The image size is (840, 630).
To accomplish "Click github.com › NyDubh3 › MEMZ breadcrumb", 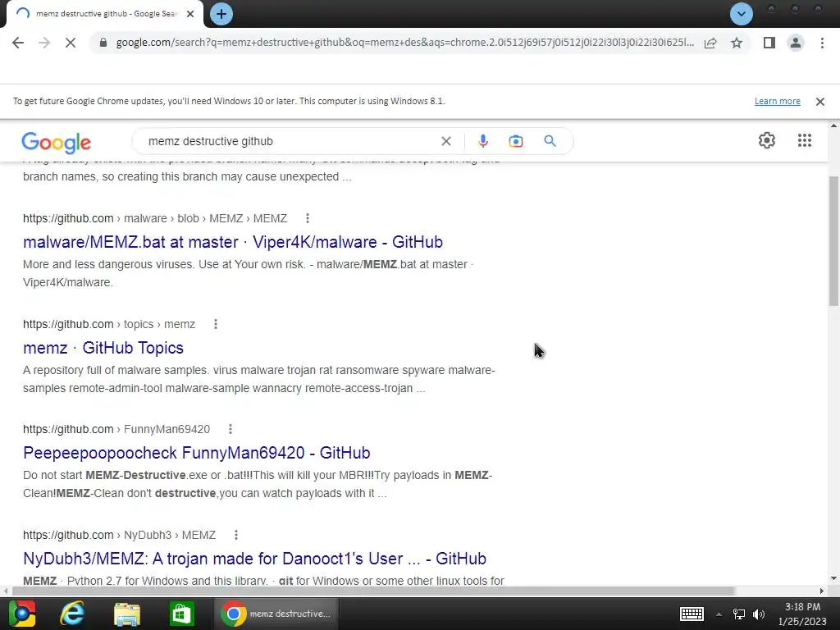I will pos(119,535).
